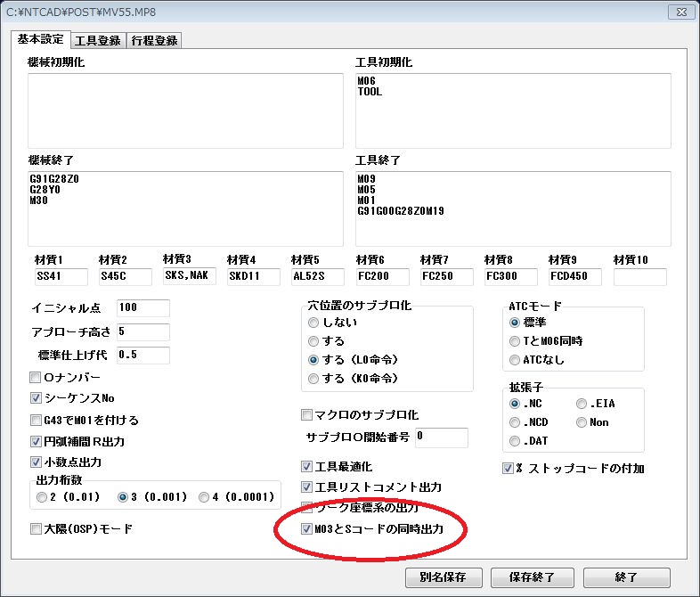
Task: Uncheck M03とSコードの同時出力 checkbox
Action: [x=306, y=529]
